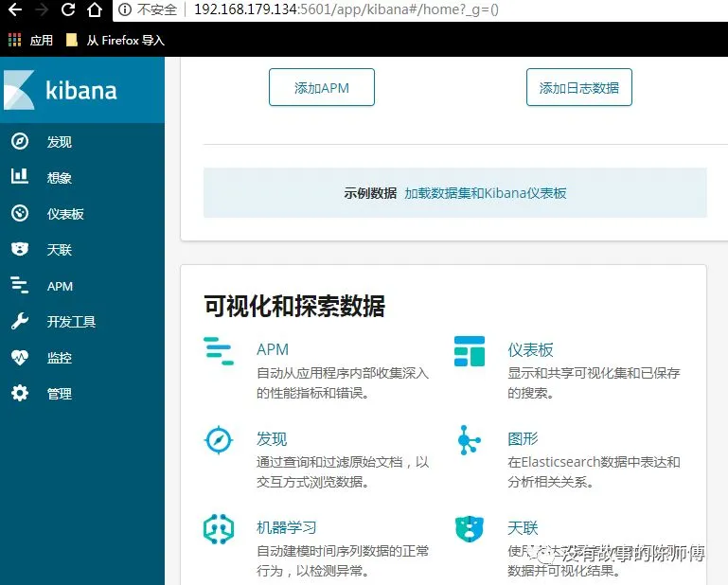Click the 添加APM button
The image size is (728, 585).
[x=322, y=87]
